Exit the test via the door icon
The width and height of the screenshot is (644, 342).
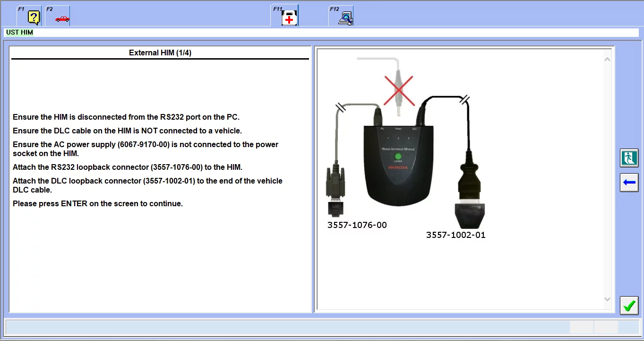[x=629, y=158]
